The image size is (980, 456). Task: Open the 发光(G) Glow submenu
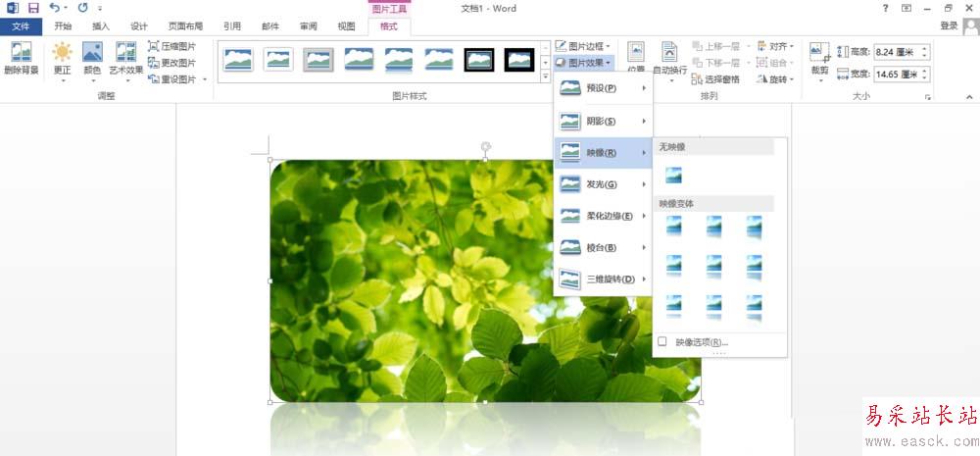pos(603,184)
